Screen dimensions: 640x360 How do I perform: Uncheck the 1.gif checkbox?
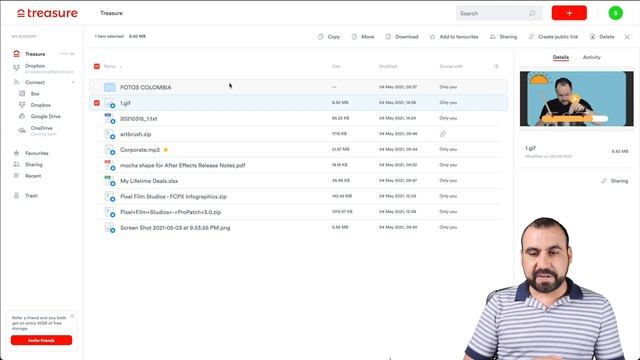[97, 103]
